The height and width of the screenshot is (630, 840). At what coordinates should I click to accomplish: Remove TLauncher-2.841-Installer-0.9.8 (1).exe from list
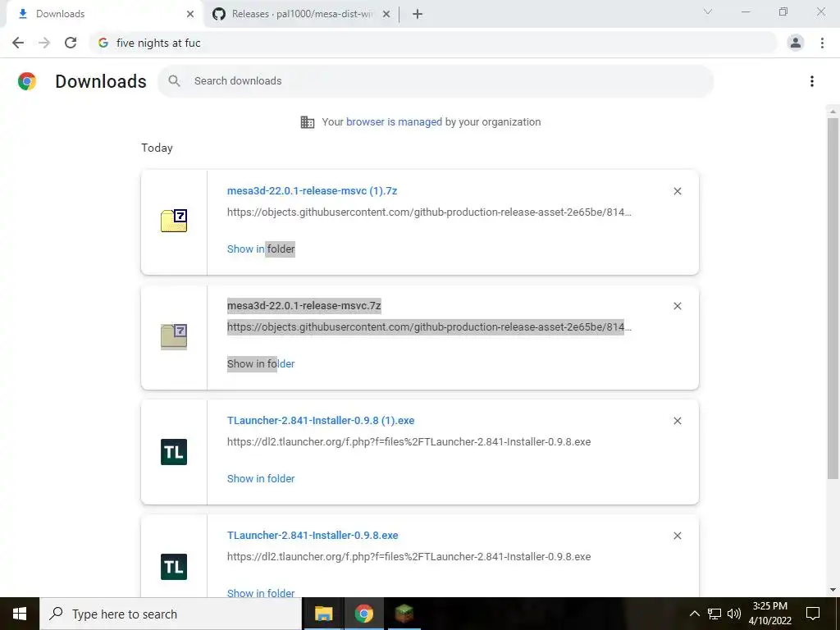(677, 421)
